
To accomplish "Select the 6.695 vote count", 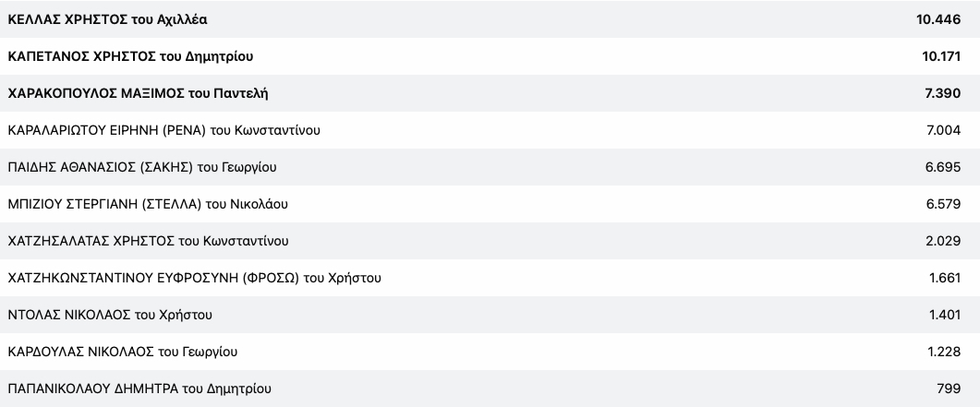I will click(943, 167).
